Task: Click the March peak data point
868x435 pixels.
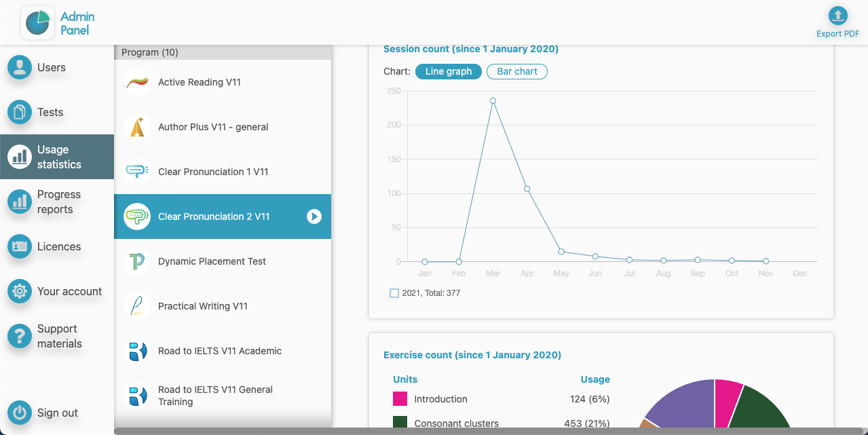Action: coord(493,100)
